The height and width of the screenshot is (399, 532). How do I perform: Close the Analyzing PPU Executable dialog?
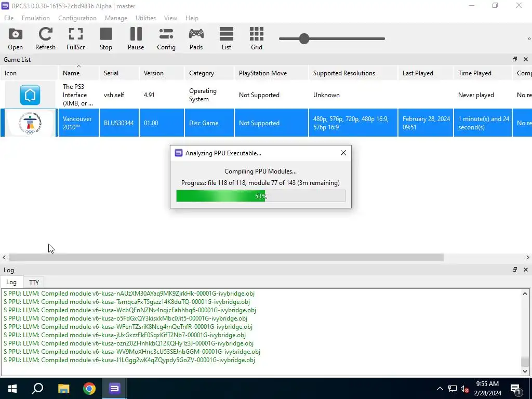point(343,153)
